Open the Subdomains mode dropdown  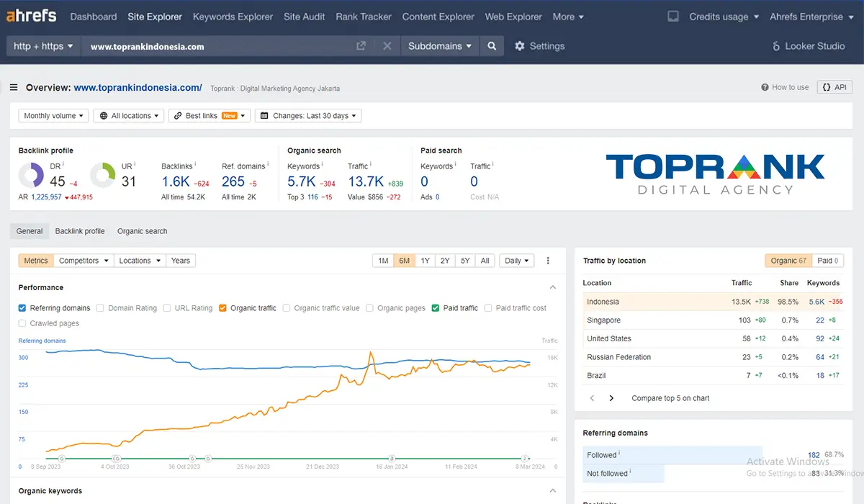point(439,46)
